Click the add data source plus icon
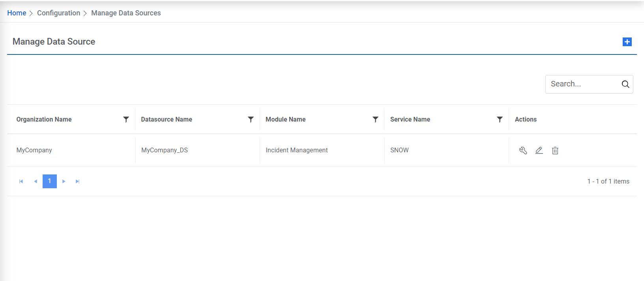The image size is (644, 281). [627, 42]
